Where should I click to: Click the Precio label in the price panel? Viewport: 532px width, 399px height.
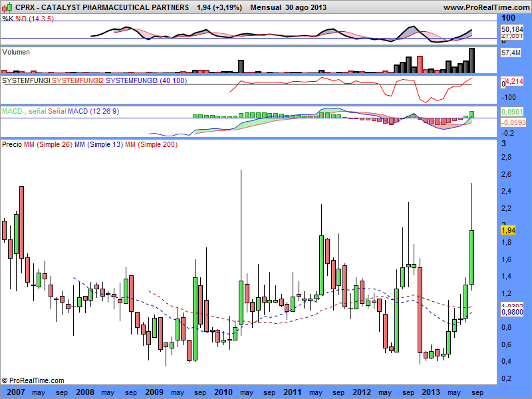[x=12, y=144]
